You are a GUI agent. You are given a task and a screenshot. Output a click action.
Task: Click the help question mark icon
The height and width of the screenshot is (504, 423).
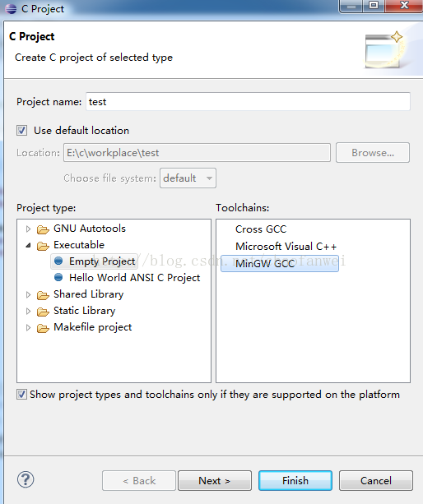click(26, 479)
